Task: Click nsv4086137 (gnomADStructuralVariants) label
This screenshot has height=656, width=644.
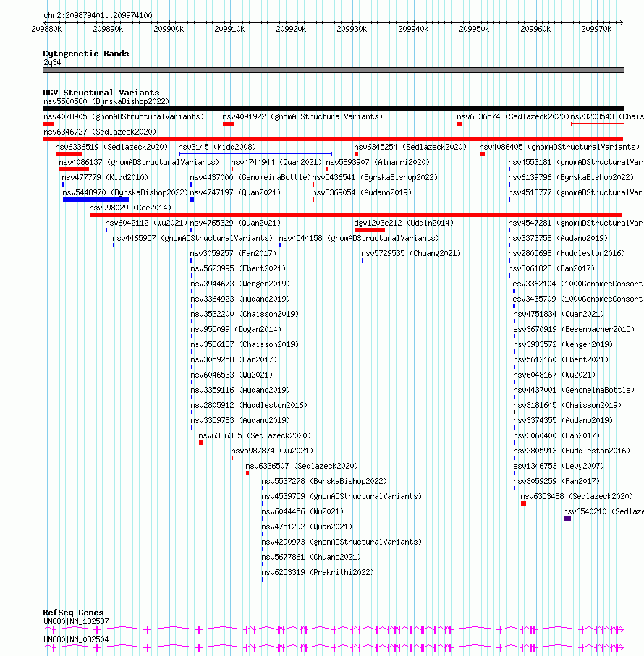Action: (139, 162)
